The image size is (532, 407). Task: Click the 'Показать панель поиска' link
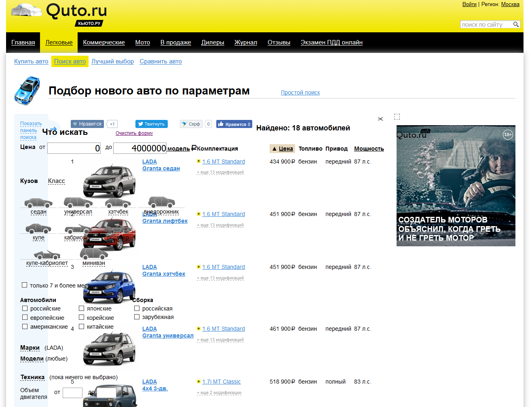(x=31, y=130)
